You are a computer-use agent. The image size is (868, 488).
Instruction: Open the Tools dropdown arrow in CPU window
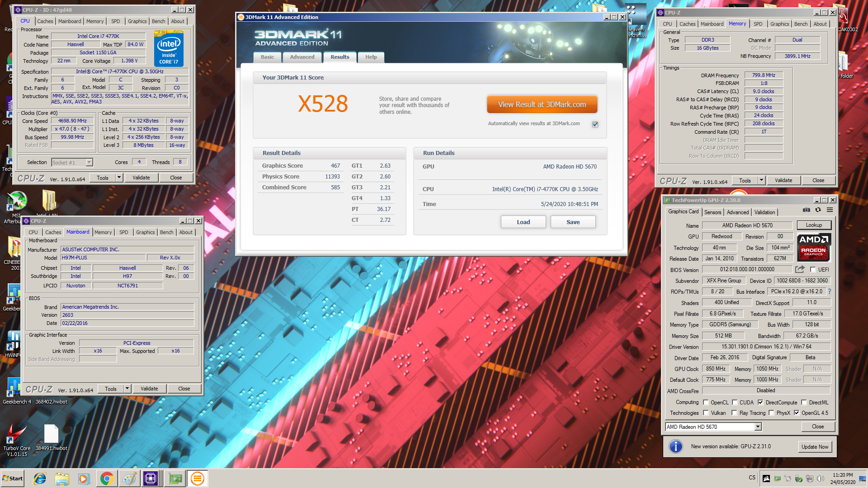[119, 178]
